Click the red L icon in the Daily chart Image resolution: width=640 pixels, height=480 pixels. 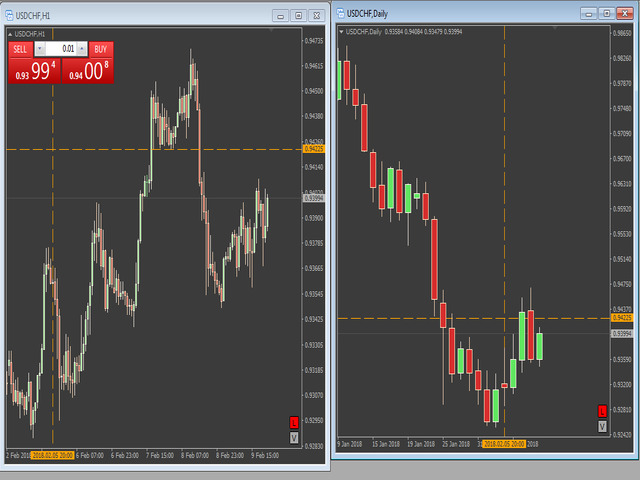tap(602, 411)
